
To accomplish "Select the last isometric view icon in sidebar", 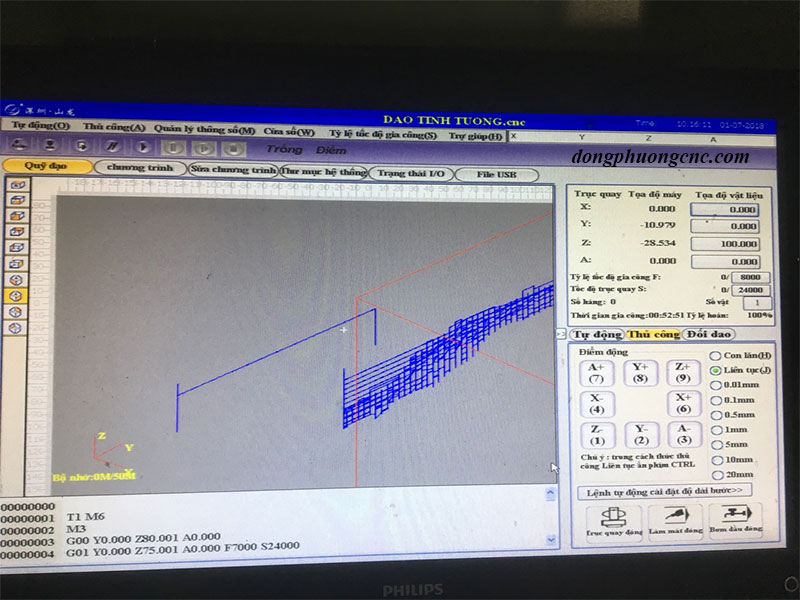I will tap(16, 328).
